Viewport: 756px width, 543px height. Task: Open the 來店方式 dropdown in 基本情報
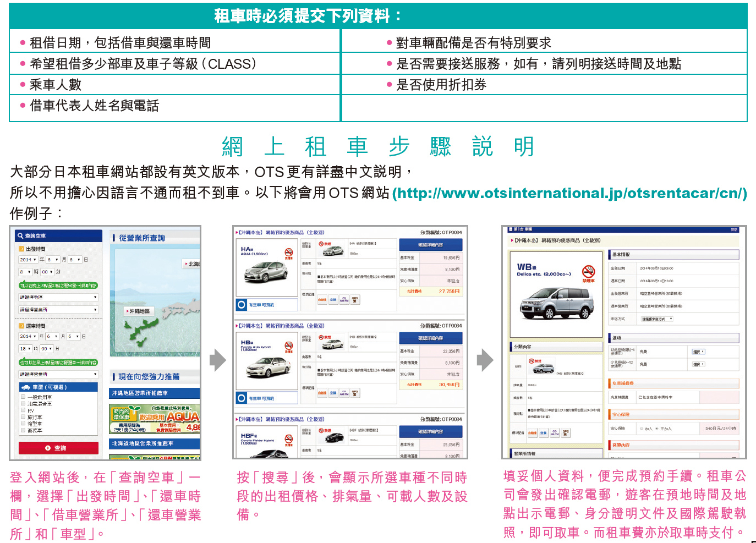coord(657,319)
